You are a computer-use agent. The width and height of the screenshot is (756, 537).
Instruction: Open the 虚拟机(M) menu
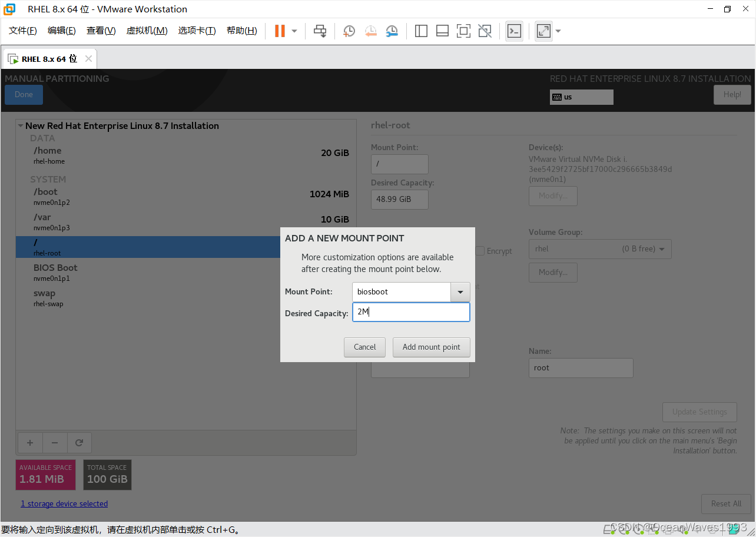[147, 31]
